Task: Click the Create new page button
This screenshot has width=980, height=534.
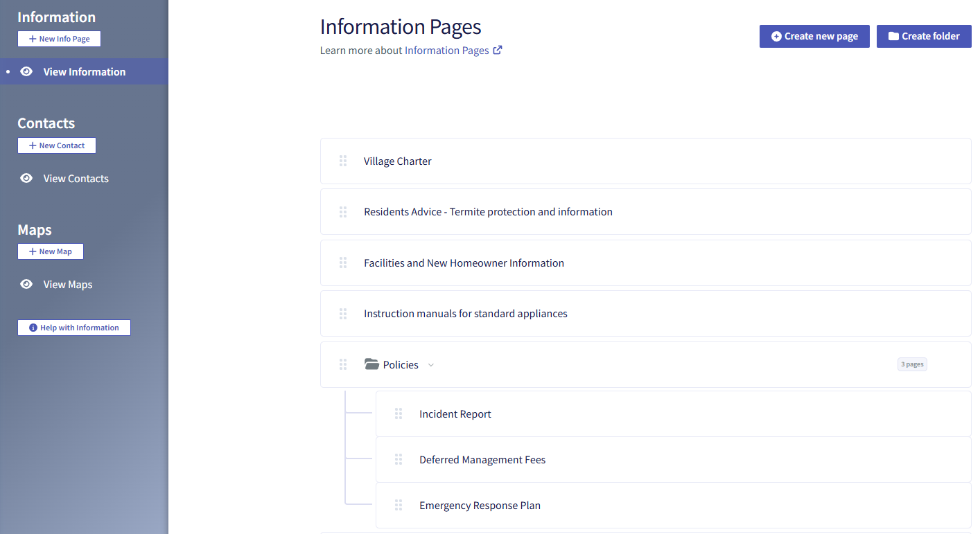Action: 814,36
